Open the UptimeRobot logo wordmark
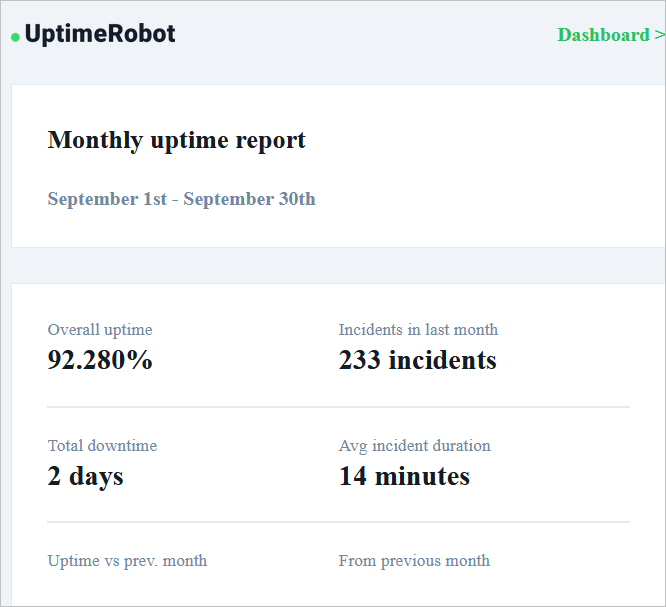This screenshot has height=607, width=666. tap(99, 34)
